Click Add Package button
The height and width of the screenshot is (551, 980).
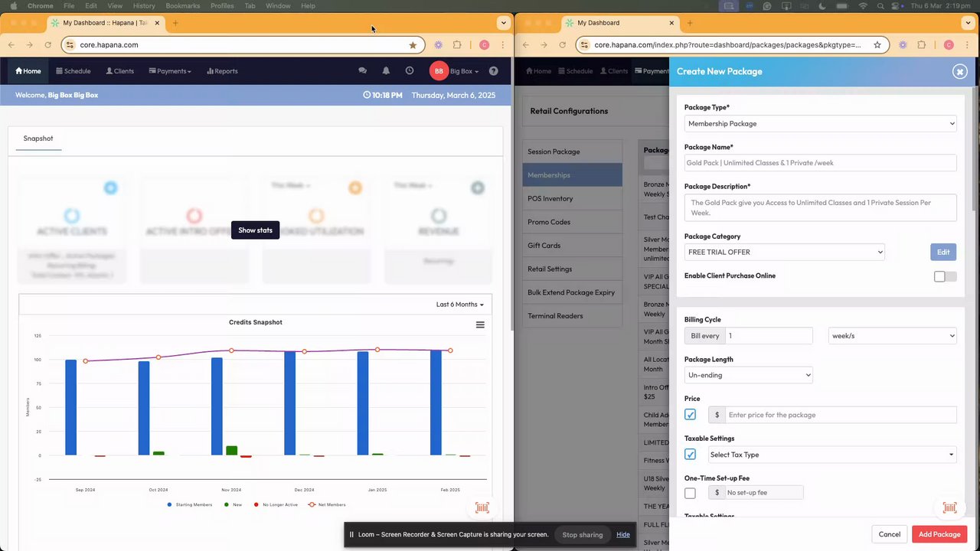(939, 534)
